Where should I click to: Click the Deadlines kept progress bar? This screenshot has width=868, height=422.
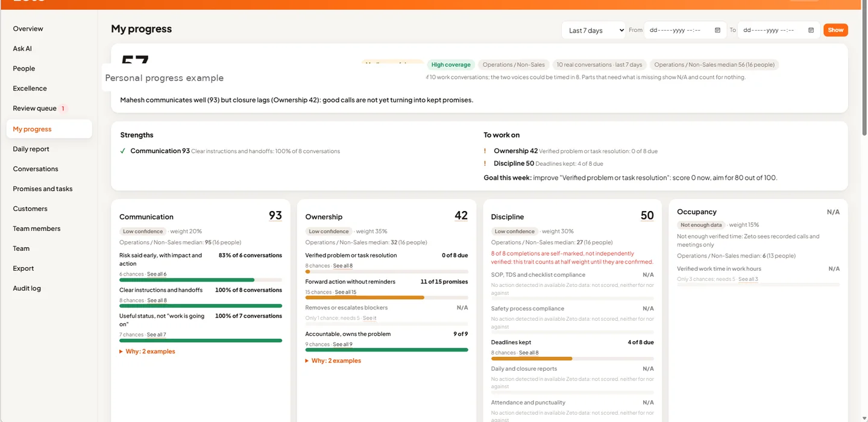pyautogui.click(x=573, y=358)
